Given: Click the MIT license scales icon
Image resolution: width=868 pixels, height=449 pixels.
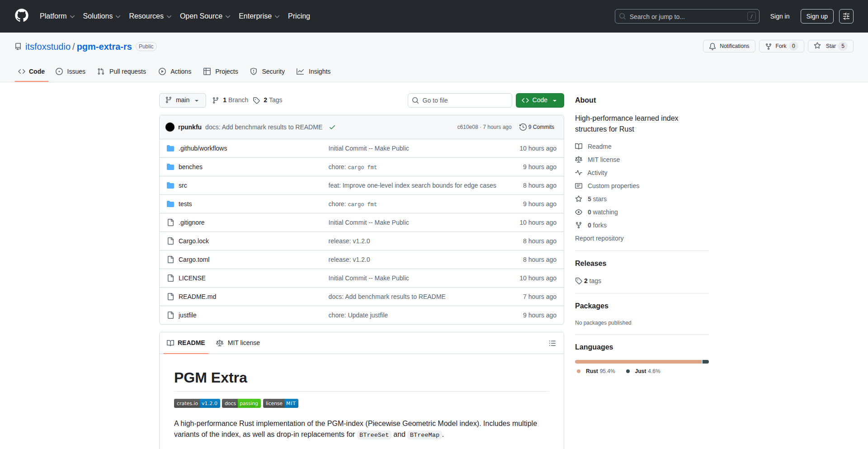Looking at the screenshot, I should (579, 159).
